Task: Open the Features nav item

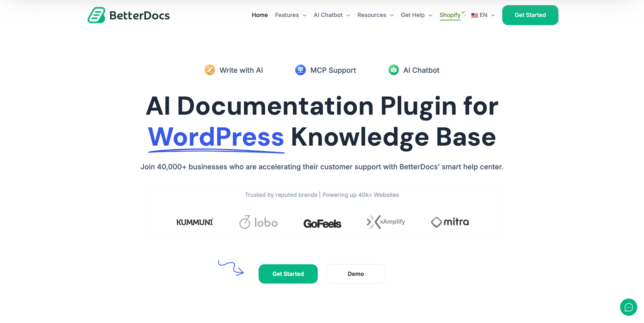Action: [287, 15]
